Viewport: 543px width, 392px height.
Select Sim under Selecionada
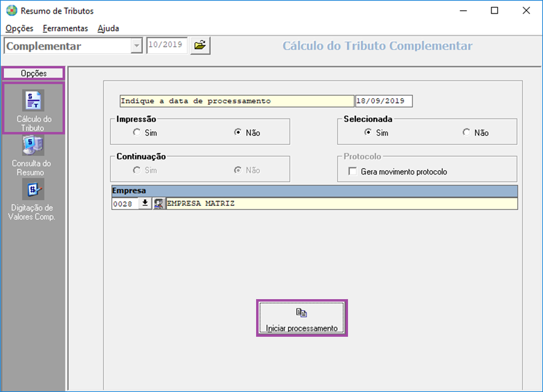click(x=368, y=132)
